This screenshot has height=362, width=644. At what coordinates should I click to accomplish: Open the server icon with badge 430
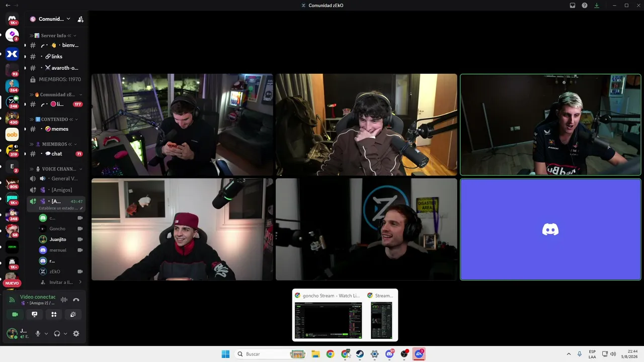(x=12, y=117)
